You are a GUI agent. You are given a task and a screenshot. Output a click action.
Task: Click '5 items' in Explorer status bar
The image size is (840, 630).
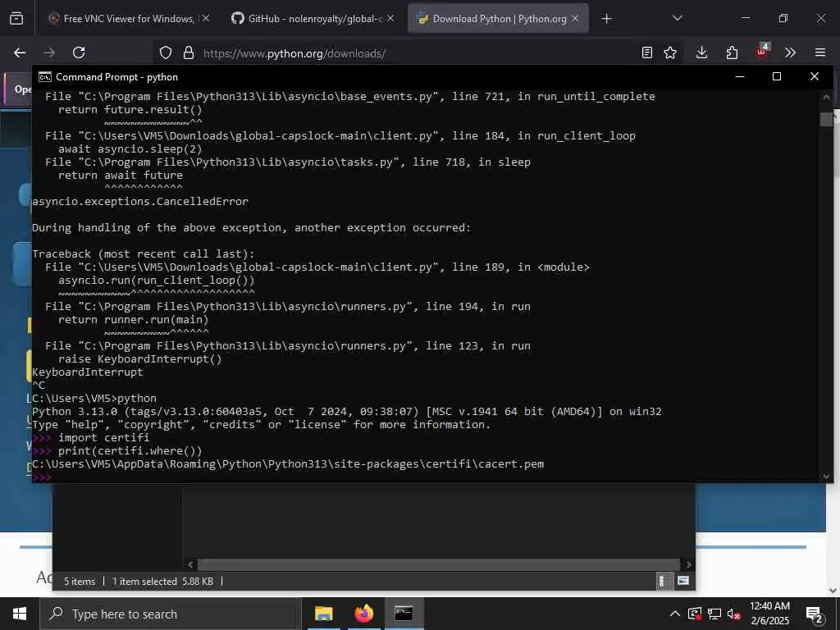coord(80,582)
